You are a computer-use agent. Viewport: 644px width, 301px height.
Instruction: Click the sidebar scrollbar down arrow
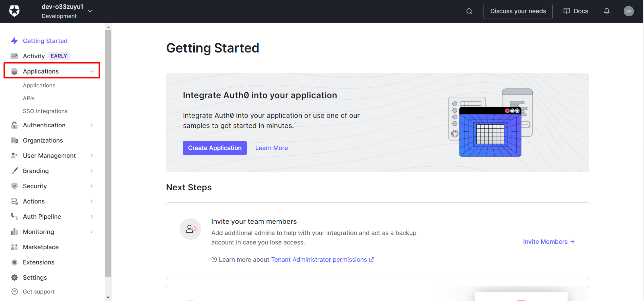point(108,297)
